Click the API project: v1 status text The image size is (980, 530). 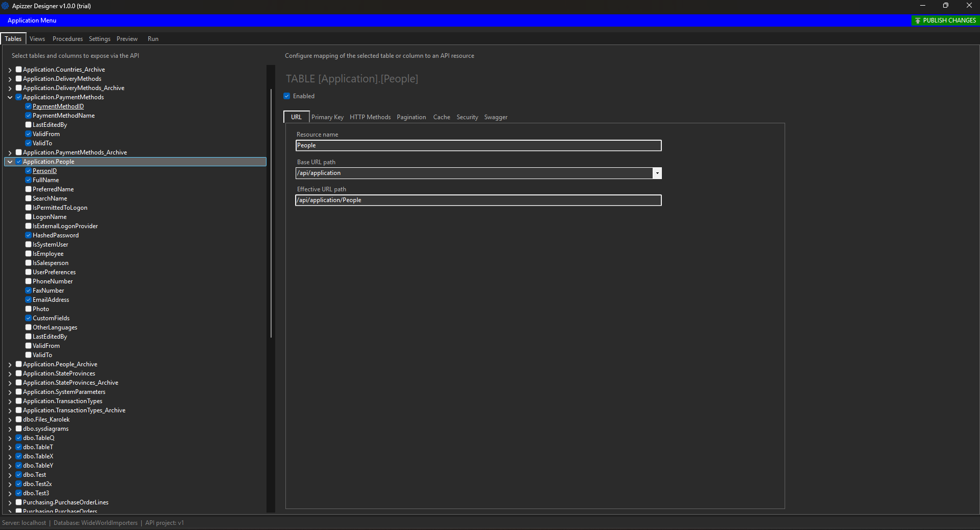click(165, 523)
